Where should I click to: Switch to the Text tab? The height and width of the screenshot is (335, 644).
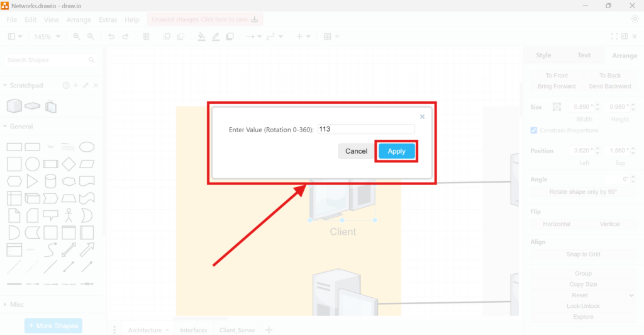[x=584, y=55]
